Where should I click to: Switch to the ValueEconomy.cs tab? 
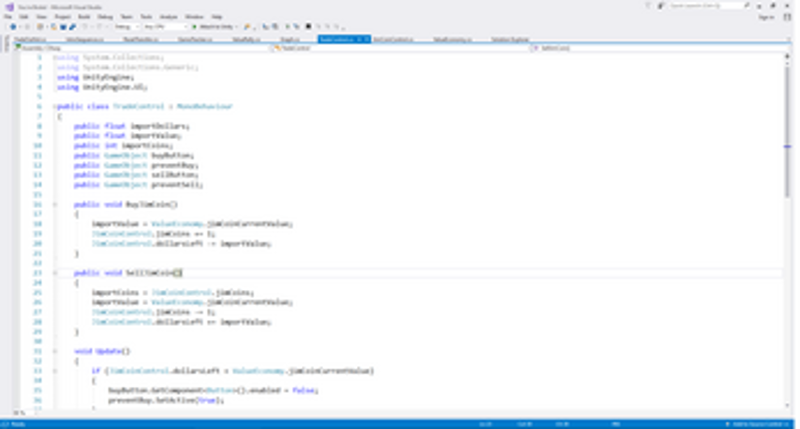click(x=452, y=39)
